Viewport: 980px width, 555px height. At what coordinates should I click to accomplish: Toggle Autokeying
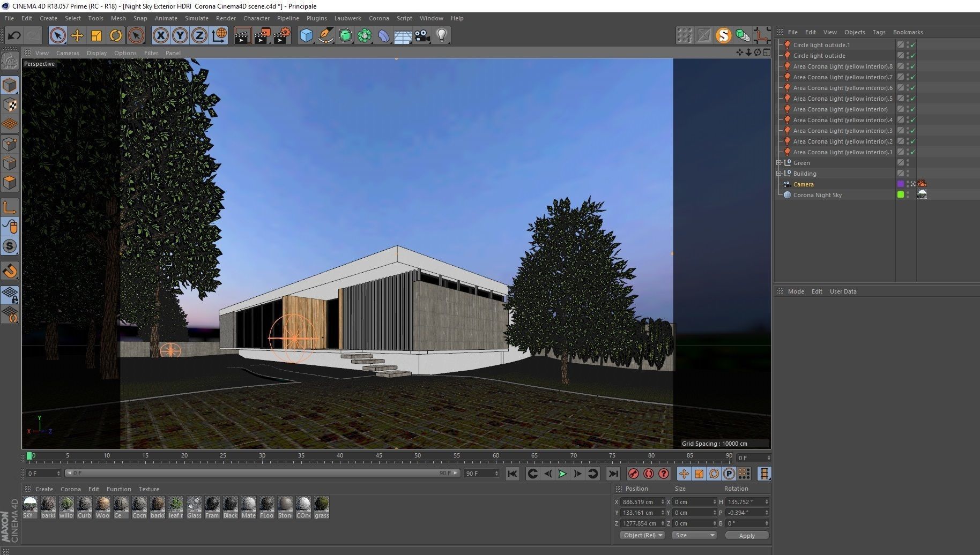coord(649,474)
